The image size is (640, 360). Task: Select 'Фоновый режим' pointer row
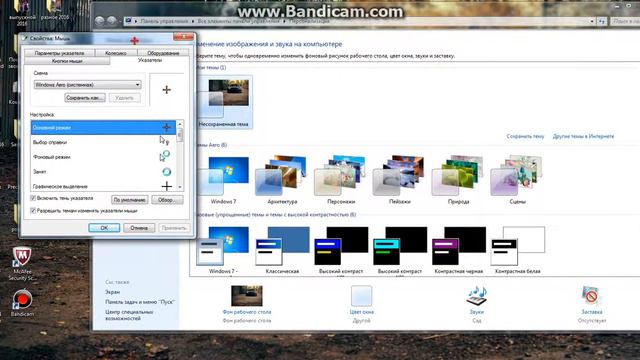[x=103, y=157]
